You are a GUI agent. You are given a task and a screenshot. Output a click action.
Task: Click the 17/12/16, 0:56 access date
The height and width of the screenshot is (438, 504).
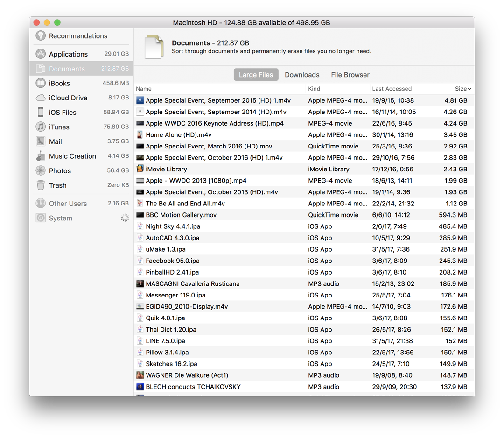point(393,169)
